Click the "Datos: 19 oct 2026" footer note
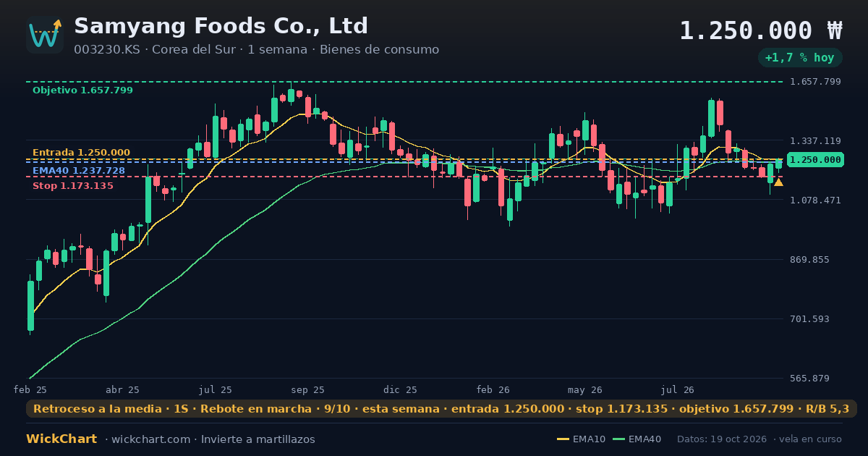The image size is (868, 456). (x=723, y=439)
